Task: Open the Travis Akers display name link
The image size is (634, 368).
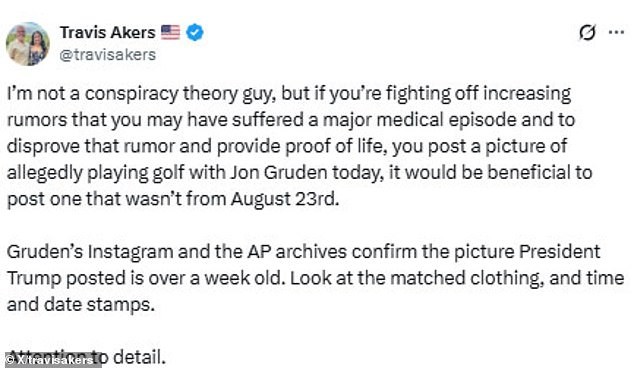Action: point(108,32)
